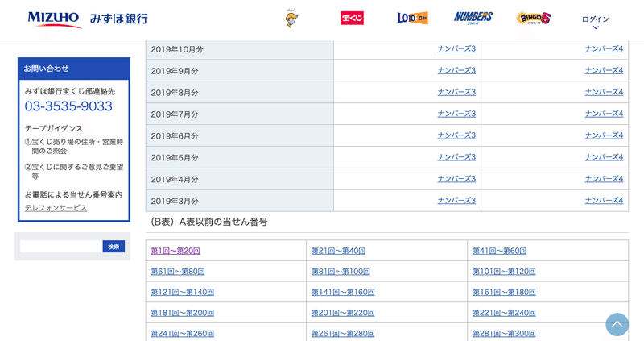Viewport: 644px width, 341px height.
Task: Open the 第61回〜第80回 link
Action: pyautogui.click(x=178, y=272)
